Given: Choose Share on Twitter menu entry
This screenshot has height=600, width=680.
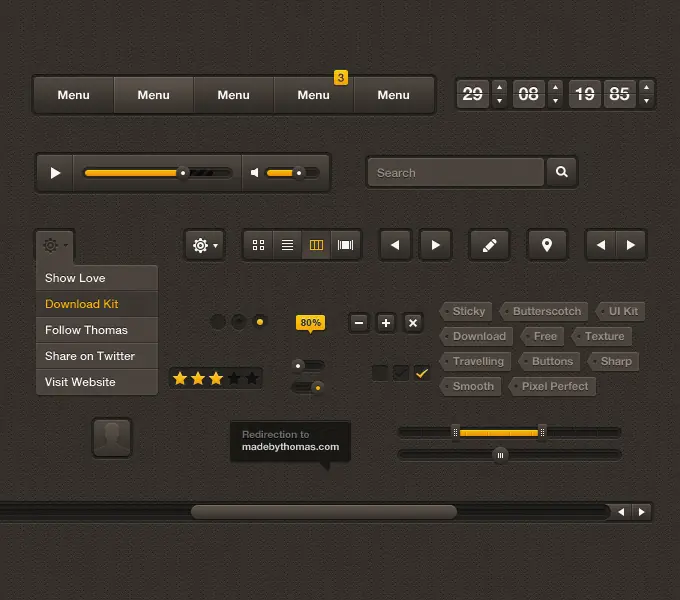Looking at the screenshot, I should pos(97,356).
